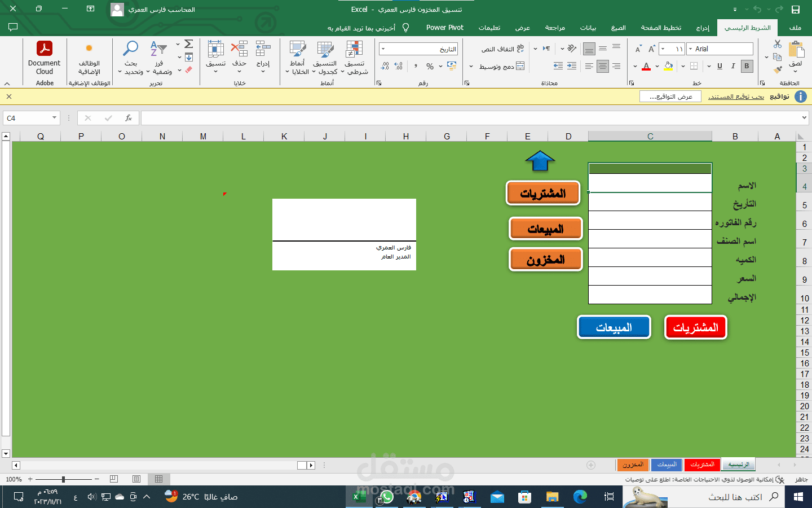Toggle Underline formatting
812x508 pixels.
720,66
